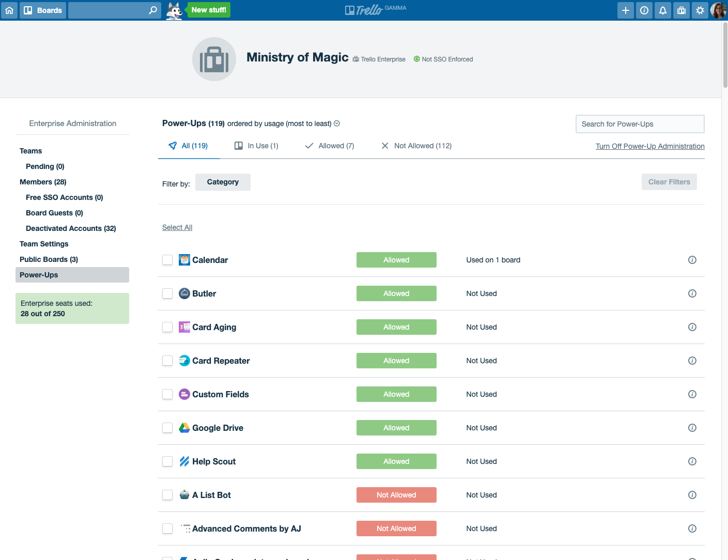Open the information icon in header
Image resolution: width=728 pixels, height=560 pixels.
[644, 10]
